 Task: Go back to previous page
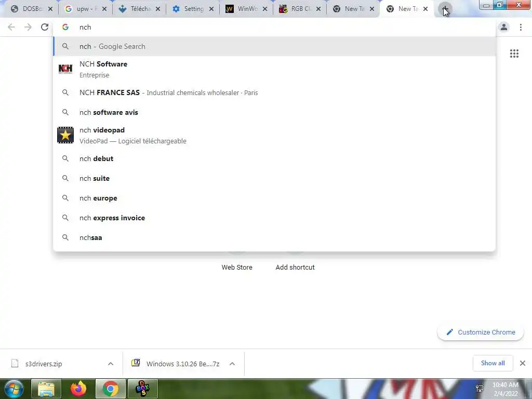(11, 27)
